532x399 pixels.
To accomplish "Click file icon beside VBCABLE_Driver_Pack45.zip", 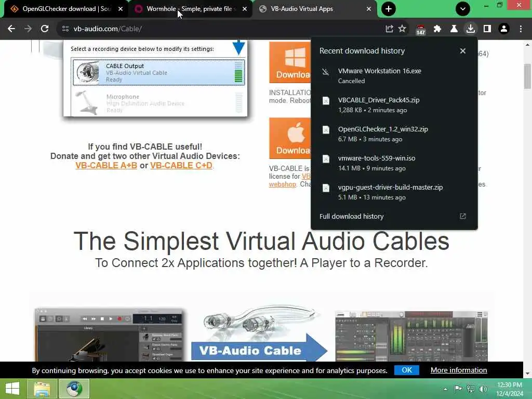I will (326, 101).
